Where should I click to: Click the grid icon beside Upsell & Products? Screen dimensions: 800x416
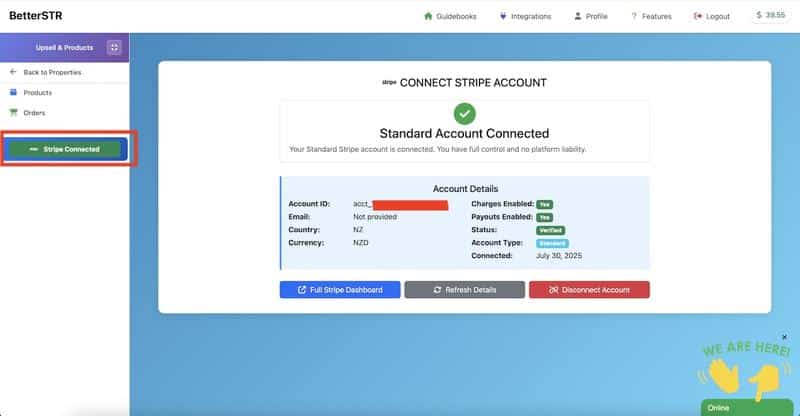coord(114,47)
